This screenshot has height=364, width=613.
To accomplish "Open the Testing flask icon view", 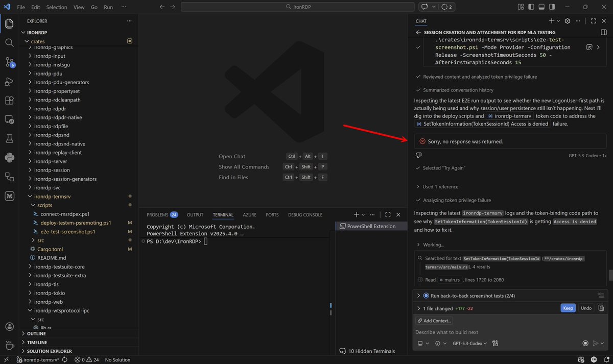I will [x=9, y=138].
